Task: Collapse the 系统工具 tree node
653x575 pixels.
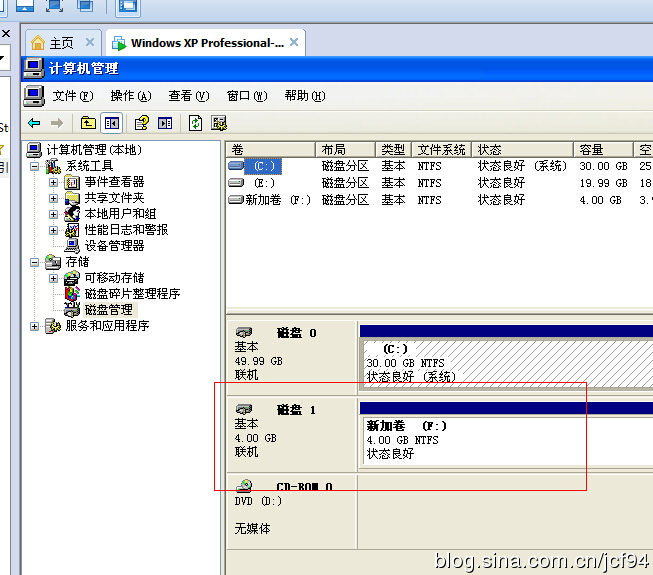Action: [35, 167]
